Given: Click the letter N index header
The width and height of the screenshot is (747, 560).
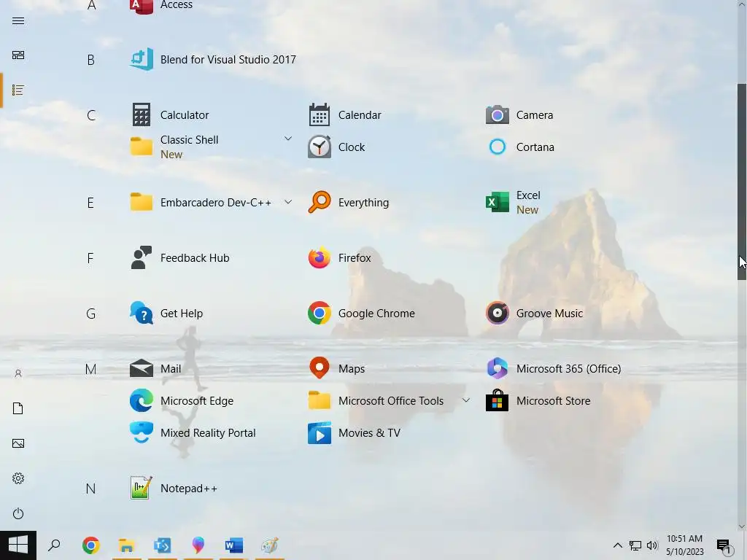Looking at the screenshot, I should click(x=90, y=489).
